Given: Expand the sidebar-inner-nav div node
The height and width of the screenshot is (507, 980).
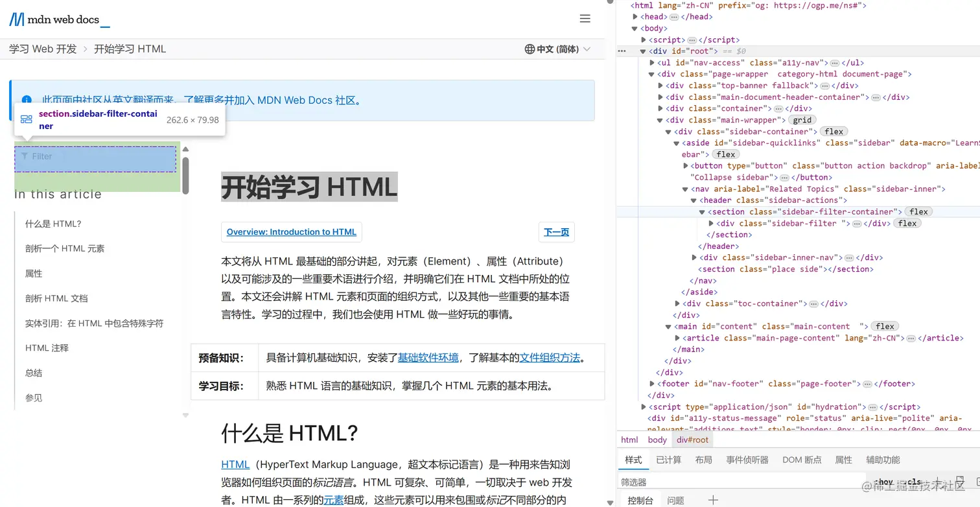Looking at the screenshot, I should point(695,257).
